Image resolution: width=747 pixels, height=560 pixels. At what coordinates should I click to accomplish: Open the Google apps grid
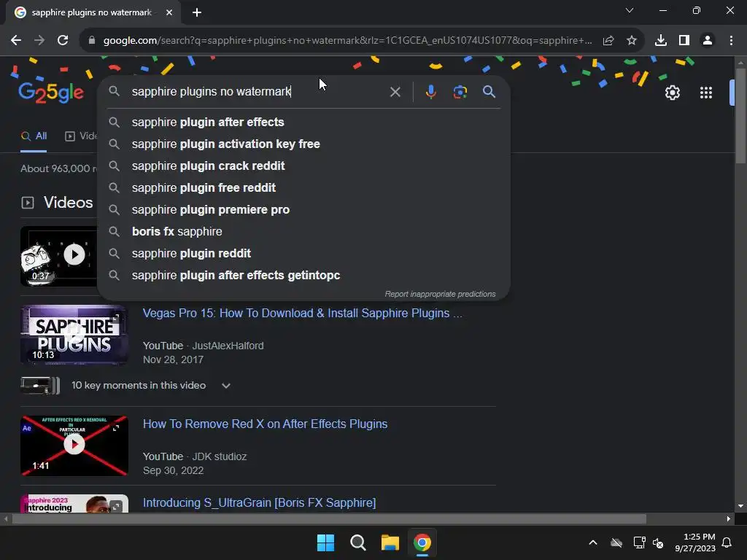point(706,93)
